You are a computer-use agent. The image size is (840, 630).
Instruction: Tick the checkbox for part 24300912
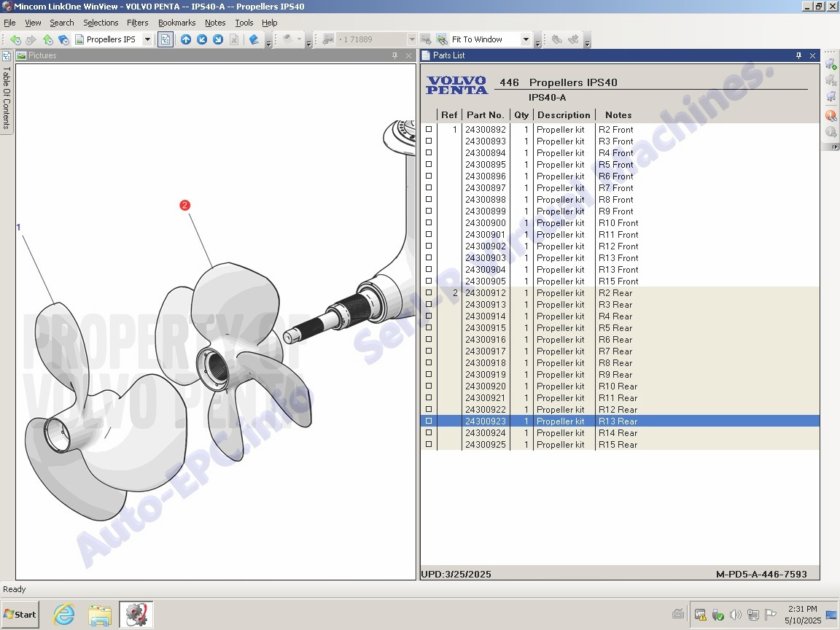click(429, 293)
